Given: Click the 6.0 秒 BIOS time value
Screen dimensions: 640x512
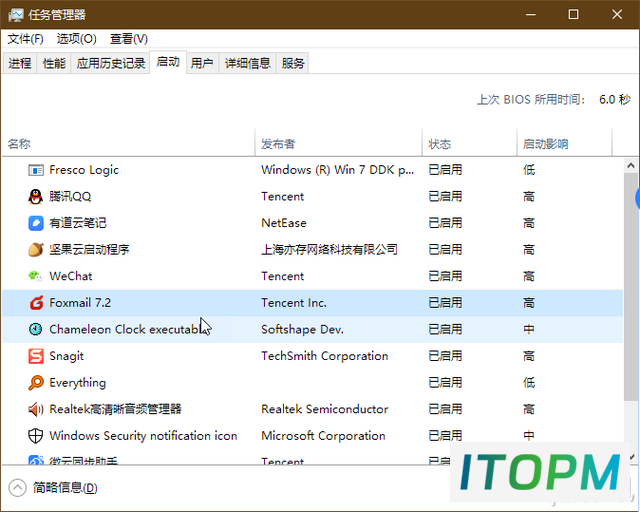Looking at the screenshot, I should coord(615,99).
